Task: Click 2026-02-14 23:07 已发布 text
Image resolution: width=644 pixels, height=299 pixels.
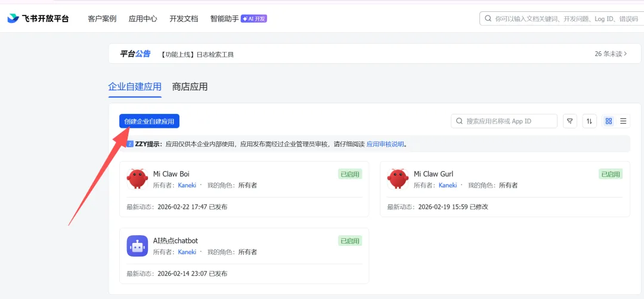Action: 193,273
